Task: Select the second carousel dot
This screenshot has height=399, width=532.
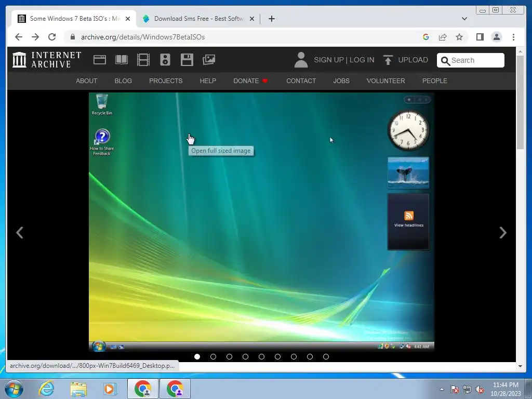Action: tap(213, 356)
